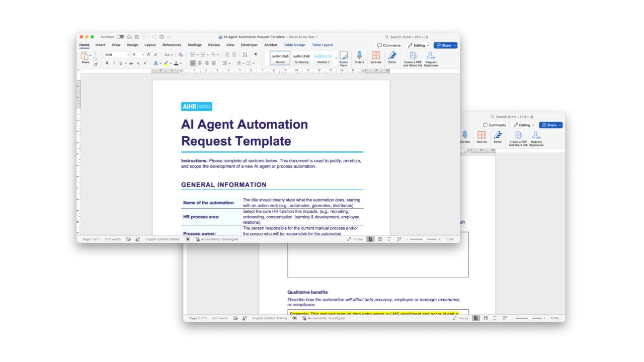Viewport: 644px width, 362px height.
Task: Enable Focus mode in the front window
Action: pyautogui.click(x=355, y=239)
